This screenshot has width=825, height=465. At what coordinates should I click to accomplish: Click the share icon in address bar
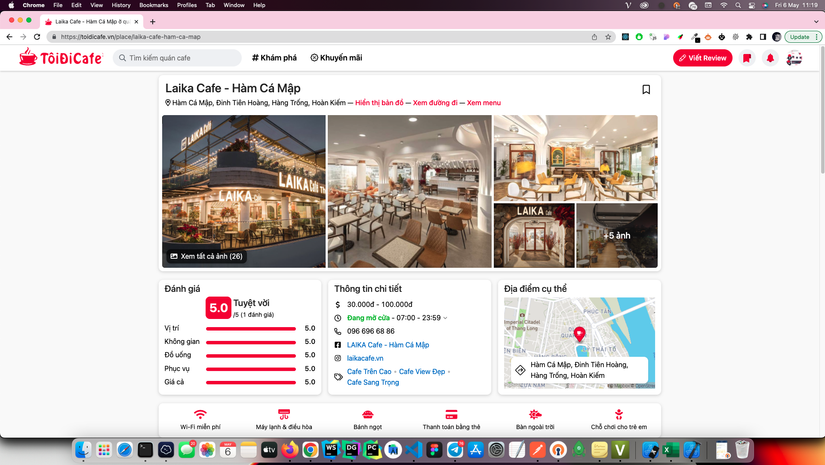tap(595, 37)
